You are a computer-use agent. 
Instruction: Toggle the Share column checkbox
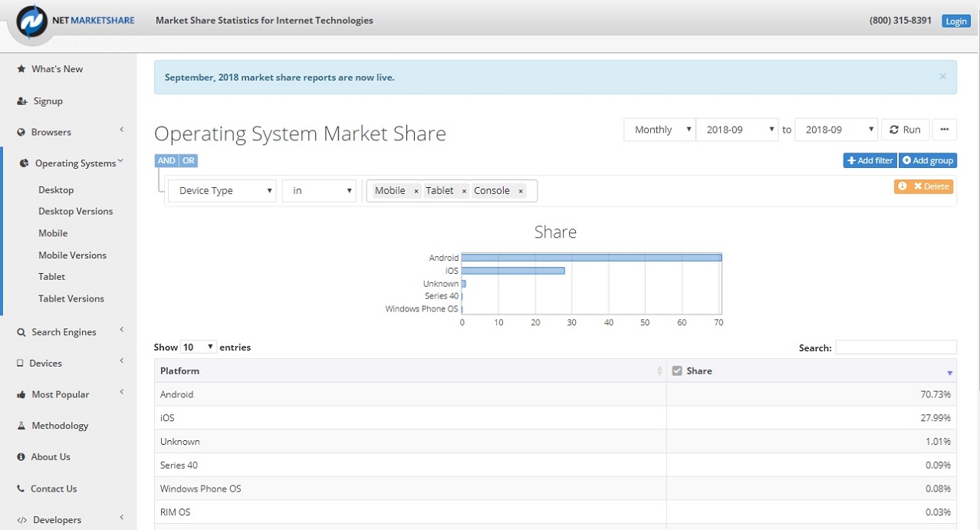(x=677, y=371)
